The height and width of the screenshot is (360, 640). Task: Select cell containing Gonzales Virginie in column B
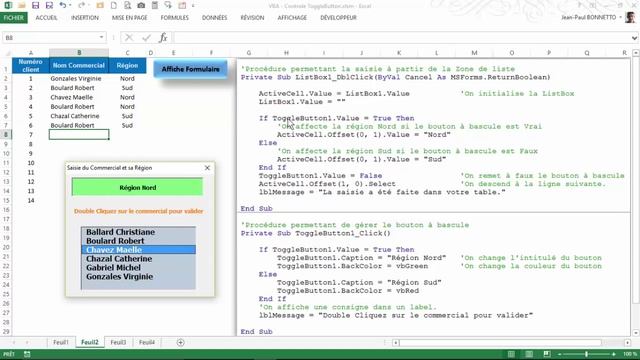tap(79, 78)
